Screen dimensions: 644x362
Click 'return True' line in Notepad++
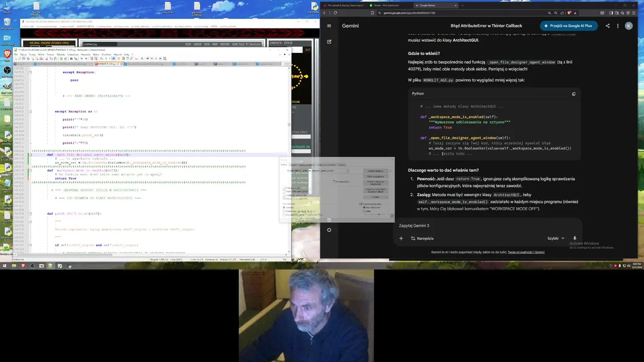tap(65, 178)
